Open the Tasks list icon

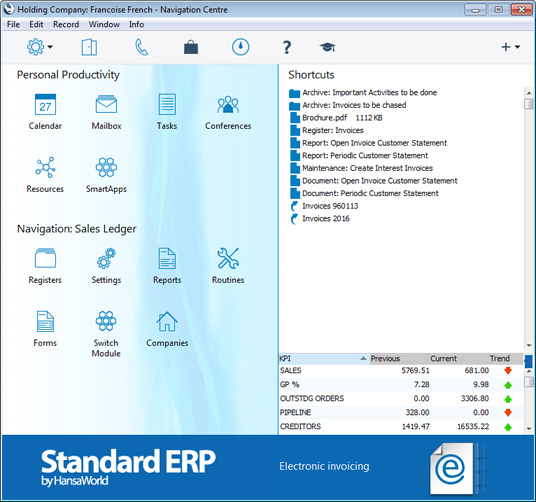point(167,104)
